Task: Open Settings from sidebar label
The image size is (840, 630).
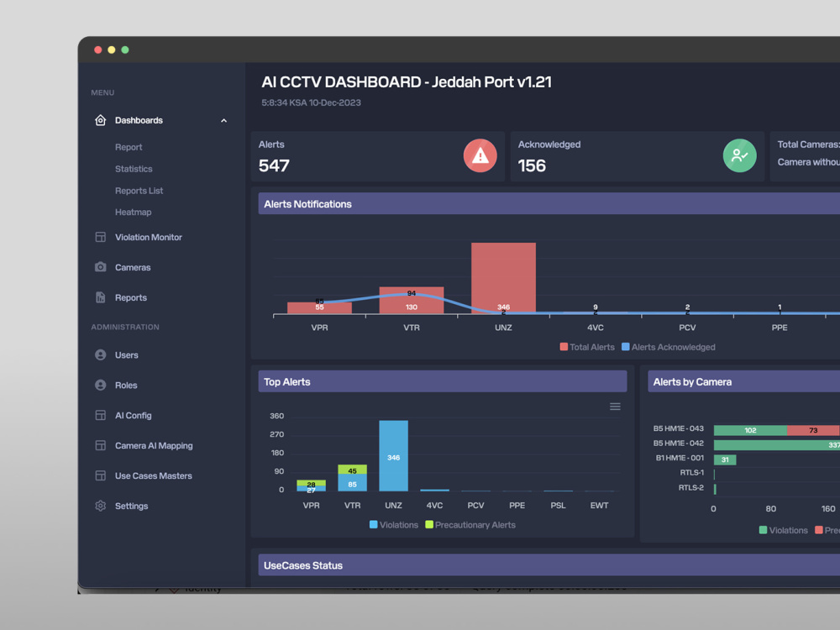Action: pos(131,506)
